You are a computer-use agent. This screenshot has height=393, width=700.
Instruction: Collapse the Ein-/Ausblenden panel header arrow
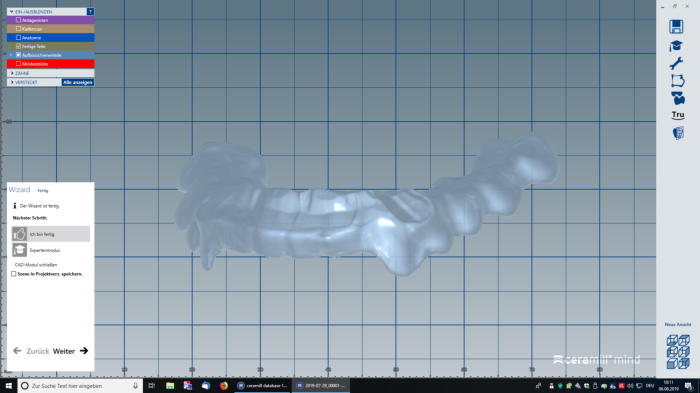click(x=12, y=12)
